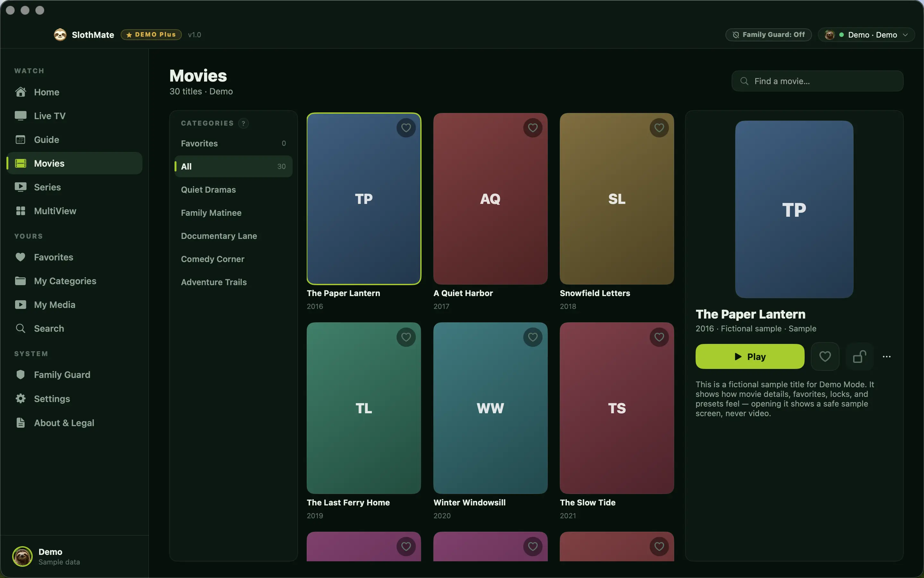Image resolution: width=924 pixels, height=578 pixels.
Task: Favorite Snowfield Letters card heart
Action: pyautogui.click(x=659, y=128)
